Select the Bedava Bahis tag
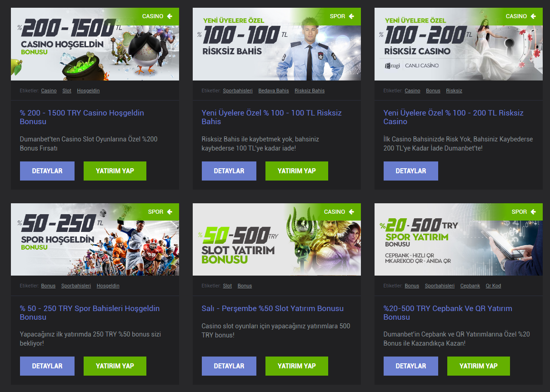550x392 pixels. click(274, 90)
